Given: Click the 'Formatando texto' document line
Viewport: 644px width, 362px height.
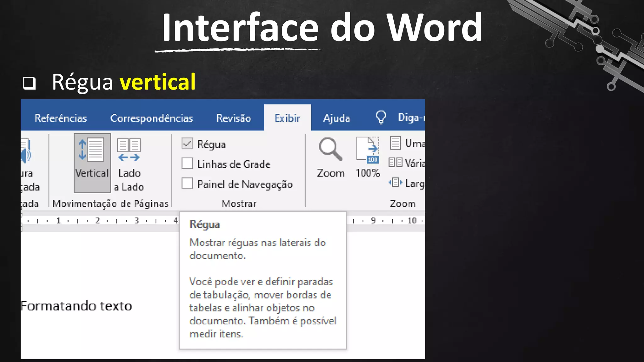Looking at the screenshot, I should click(76, 306).
